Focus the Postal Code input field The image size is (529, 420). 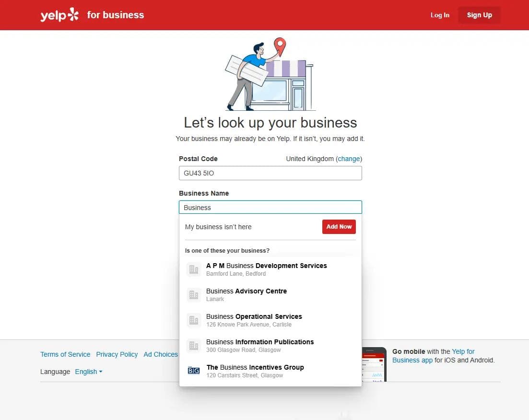coord(270,173)
